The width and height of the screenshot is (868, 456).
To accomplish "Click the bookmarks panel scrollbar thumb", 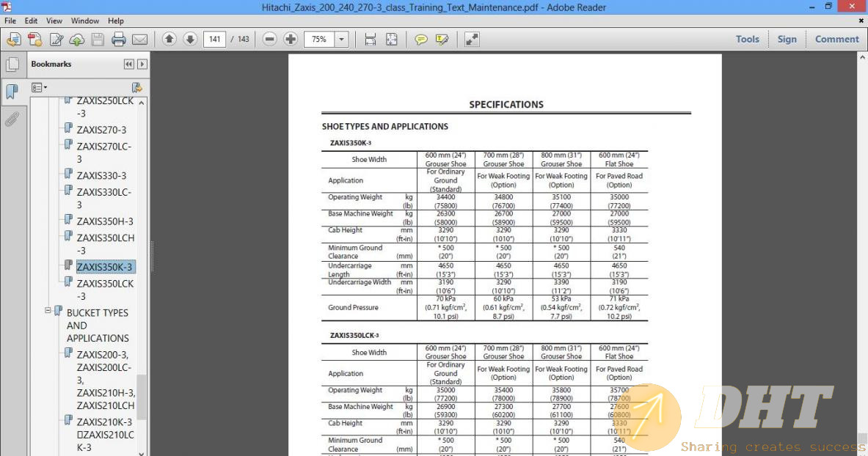I will [142, 397].
